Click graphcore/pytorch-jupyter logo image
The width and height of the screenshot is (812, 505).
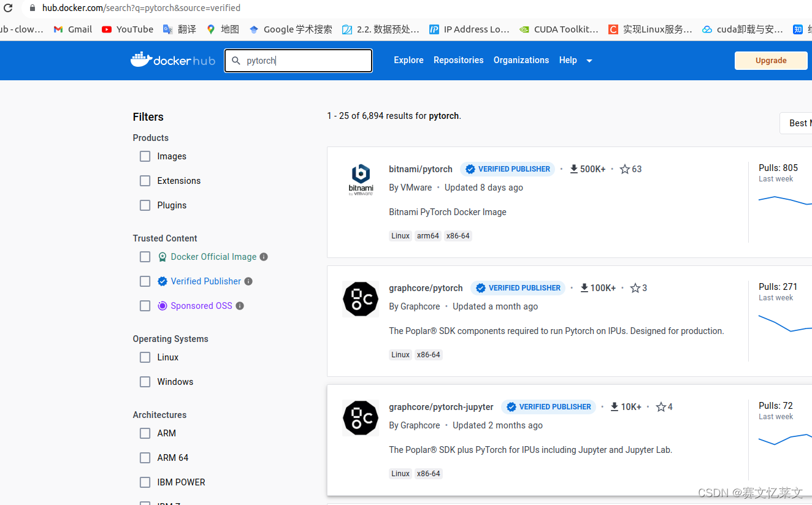click(x=361, y=418)
